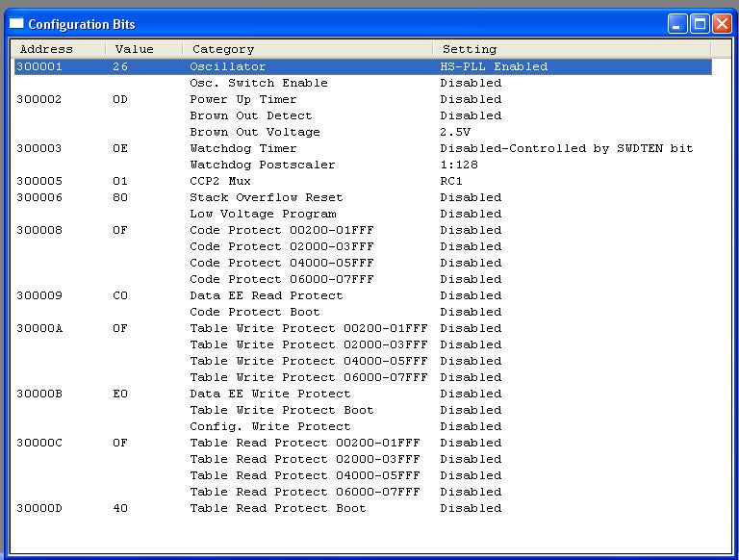Close the Configuration Bits window
The width and height of the screenshot is (739, 560).
(722, 24)
